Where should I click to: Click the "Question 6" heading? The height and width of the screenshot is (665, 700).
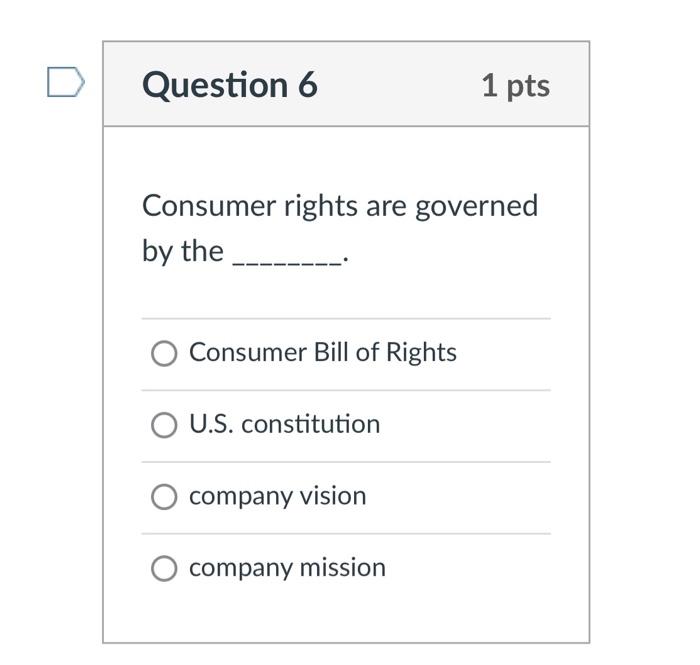(x=230, y=85)
